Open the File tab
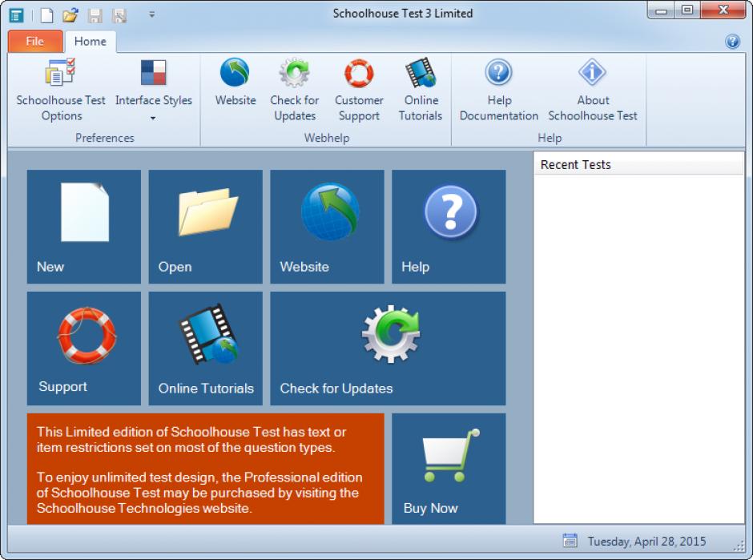This screenshot has width=753, height=560. 35,42
